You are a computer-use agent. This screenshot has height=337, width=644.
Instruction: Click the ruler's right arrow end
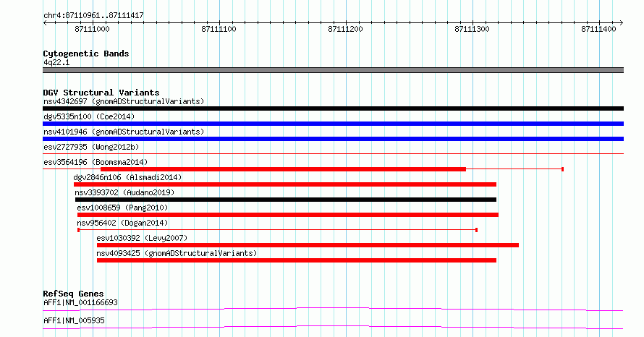coord(622,23)
